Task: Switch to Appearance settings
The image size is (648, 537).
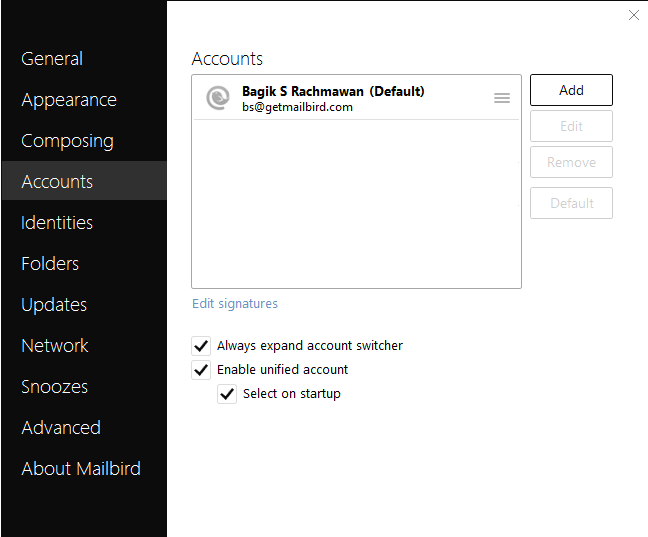Action: click(69, 100)
